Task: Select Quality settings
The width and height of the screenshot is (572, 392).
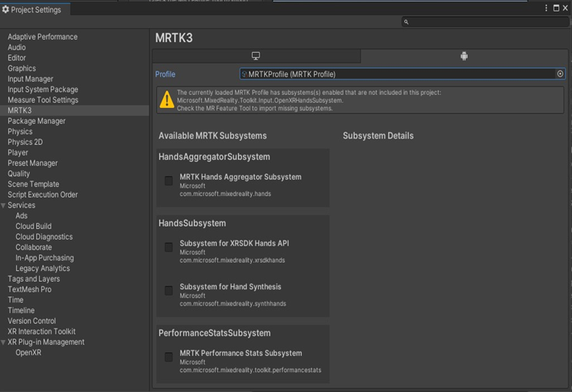Action: click(x=18, y=174)
